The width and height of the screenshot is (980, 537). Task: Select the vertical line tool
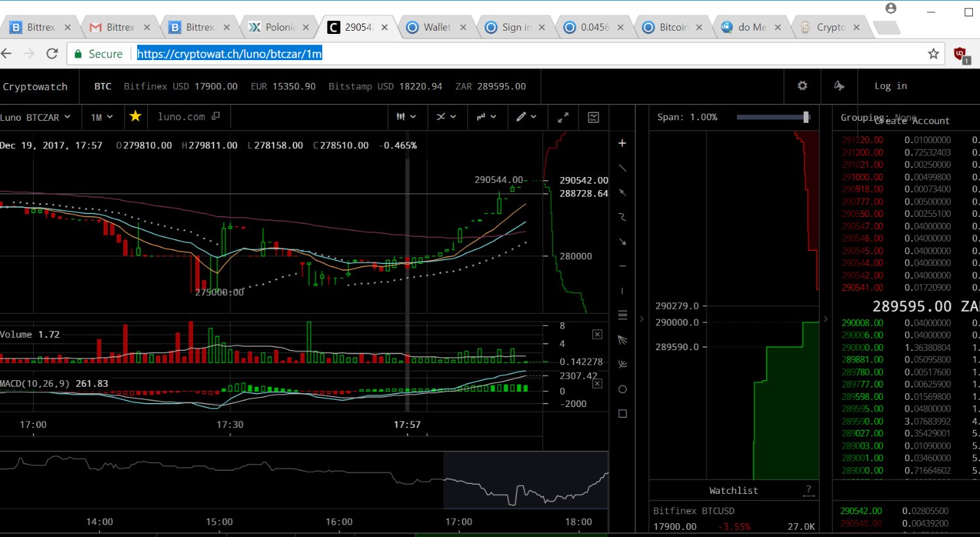[x=622, y=291]
